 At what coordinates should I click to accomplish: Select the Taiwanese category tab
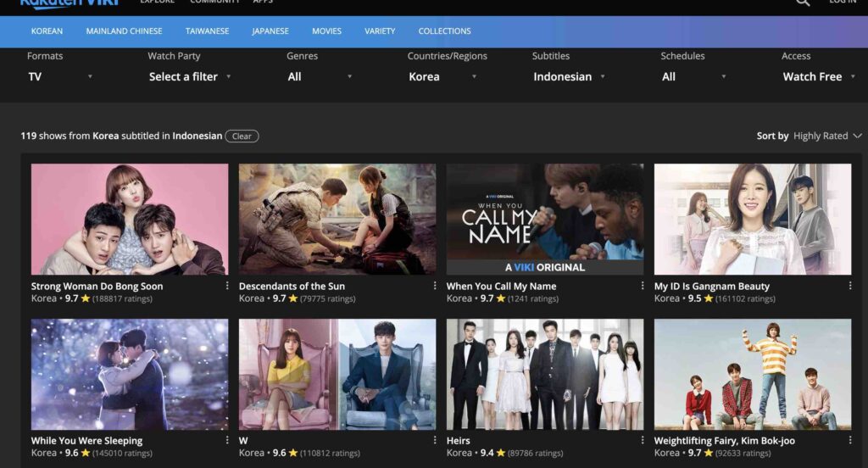(207, 31)
